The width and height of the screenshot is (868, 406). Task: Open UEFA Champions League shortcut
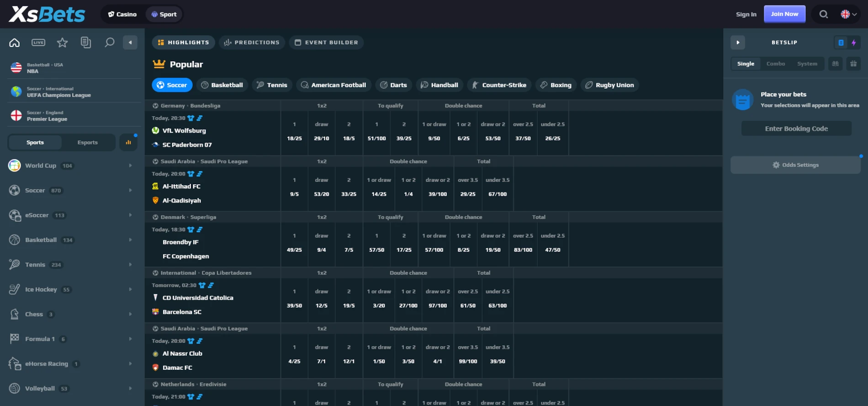[73, 92]
